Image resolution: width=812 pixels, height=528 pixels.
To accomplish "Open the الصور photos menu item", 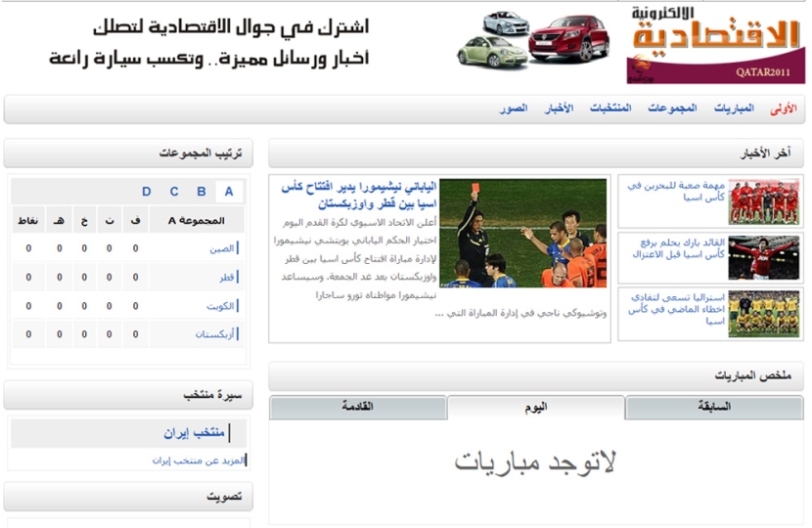I will click(x=514, y=109).
